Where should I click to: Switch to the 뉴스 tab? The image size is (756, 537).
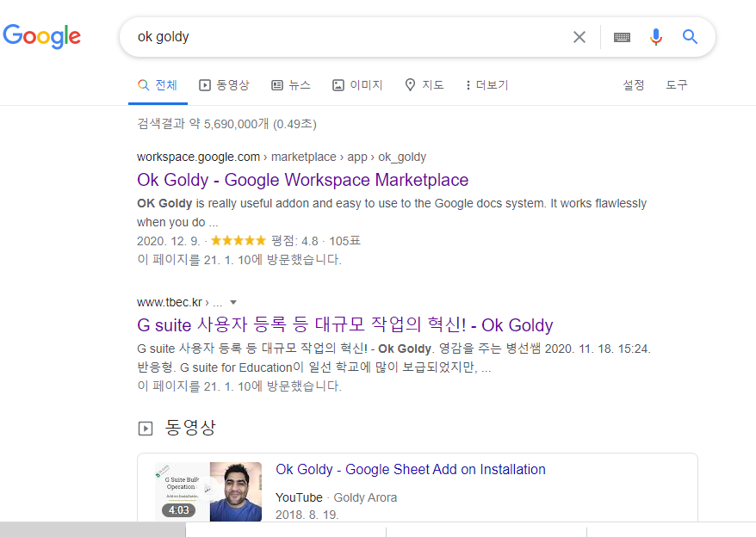[x=291, y=85]
